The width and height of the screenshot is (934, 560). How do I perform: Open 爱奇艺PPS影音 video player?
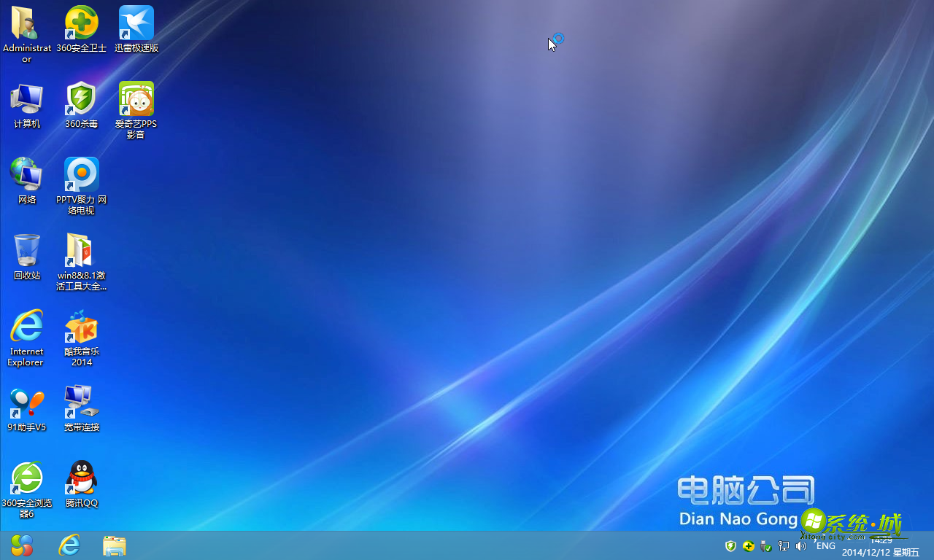136,99
